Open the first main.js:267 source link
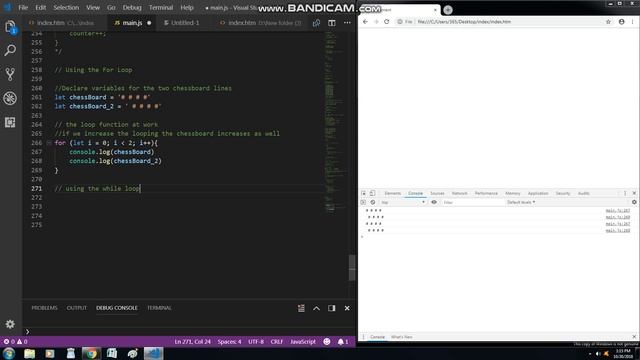This screenshot has height=360, width=640. tap(618, 211)
